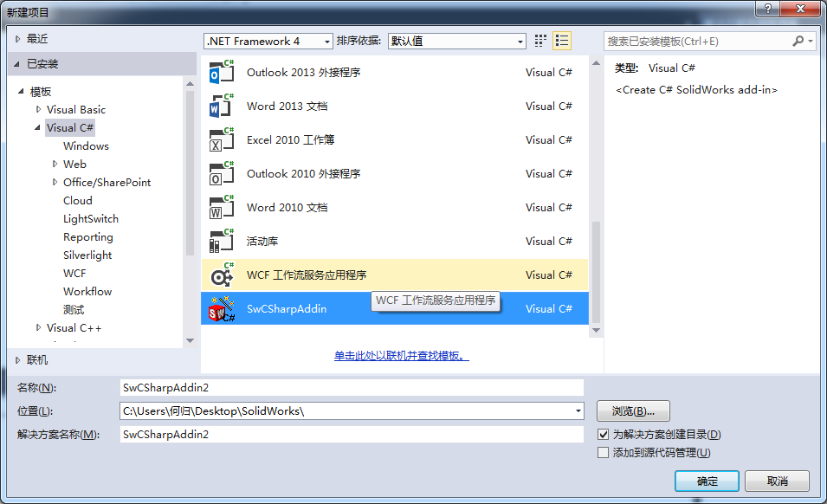Click the 名称 input field
Viewport: 827px width, 504px height.
(352, 387)
